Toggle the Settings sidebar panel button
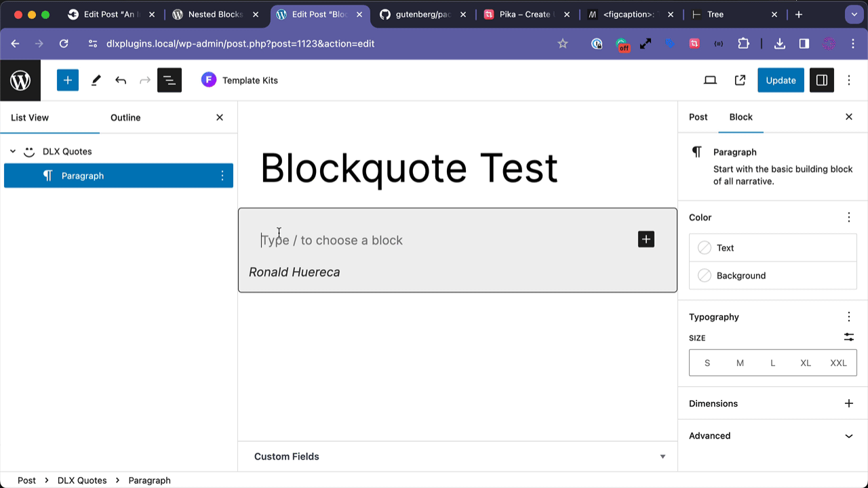This screenshot has height=488, width=868. (x=822, y=80)
